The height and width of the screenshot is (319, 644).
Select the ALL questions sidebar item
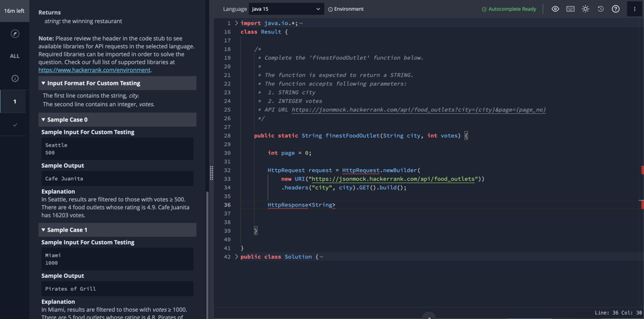coord(15,56)
